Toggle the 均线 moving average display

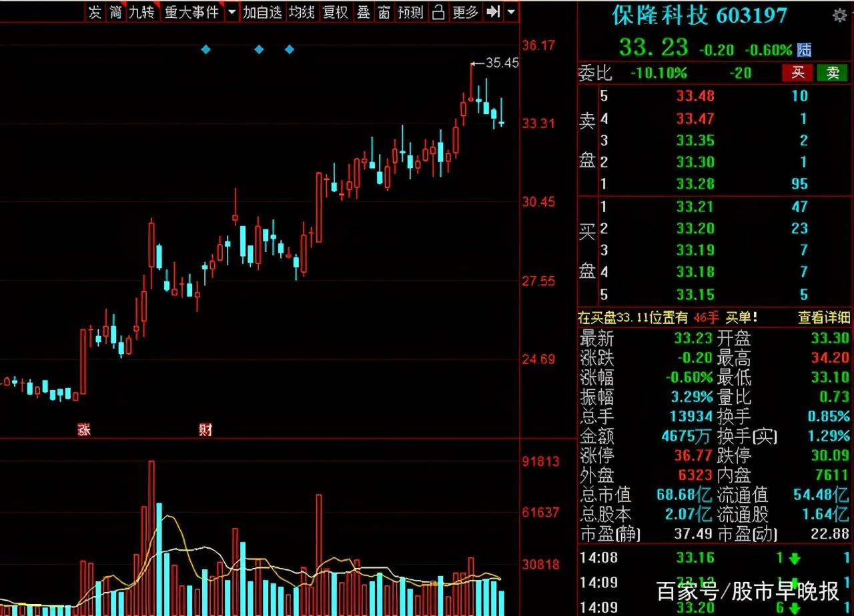point(302,12)
